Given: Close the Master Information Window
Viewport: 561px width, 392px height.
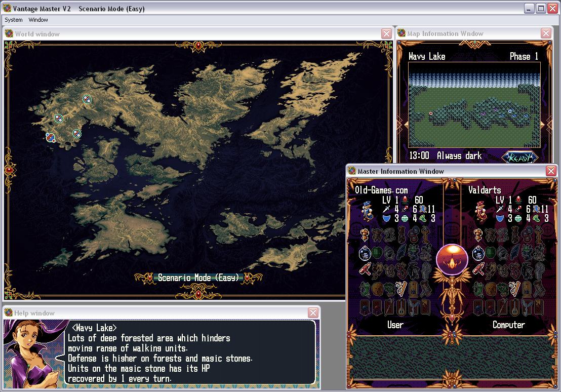Looking at the screenshot, I should pos(551,171).
